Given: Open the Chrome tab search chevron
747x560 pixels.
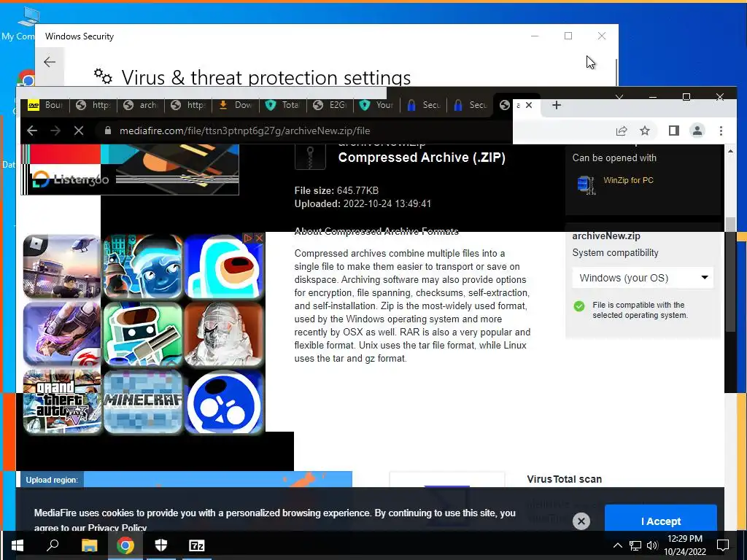Looking at the screenshot, I should point(619,97).
